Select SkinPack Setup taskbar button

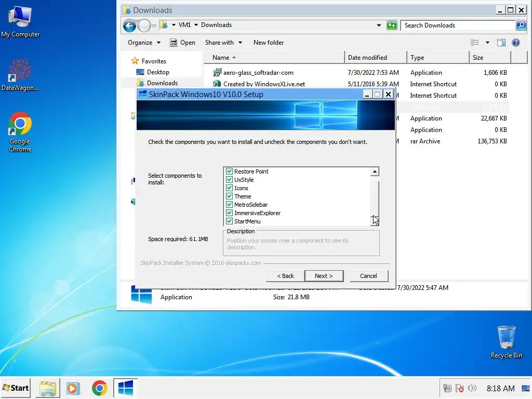tap(126, 388)
